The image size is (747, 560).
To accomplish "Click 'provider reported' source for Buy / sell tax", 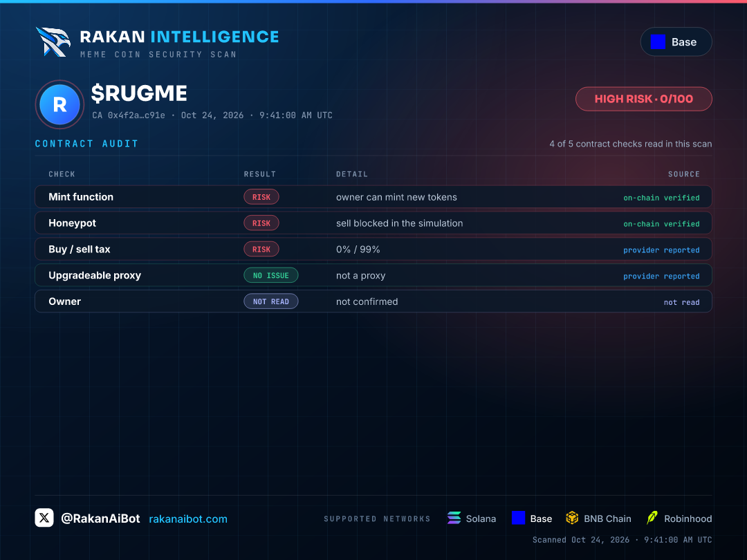I will (x=662, y=250).
